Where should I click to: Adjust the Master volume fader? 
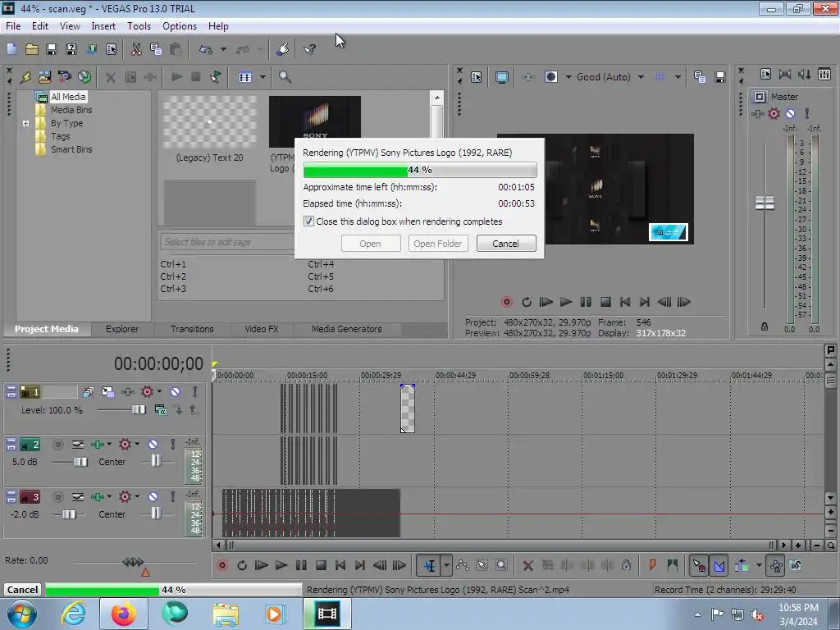coord(765,203)
